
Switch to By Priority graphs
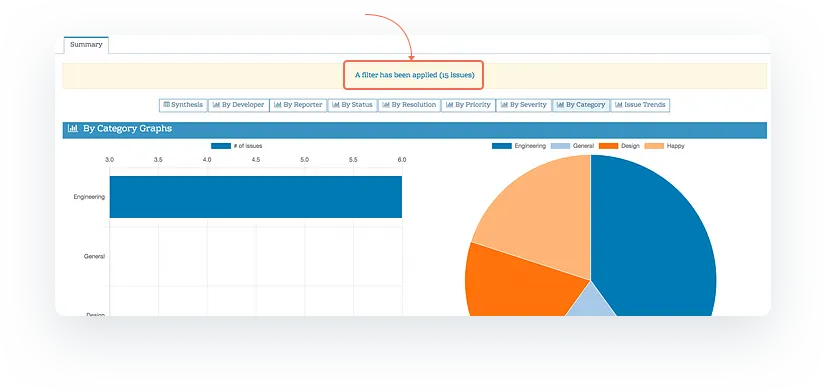click(468, 105)
